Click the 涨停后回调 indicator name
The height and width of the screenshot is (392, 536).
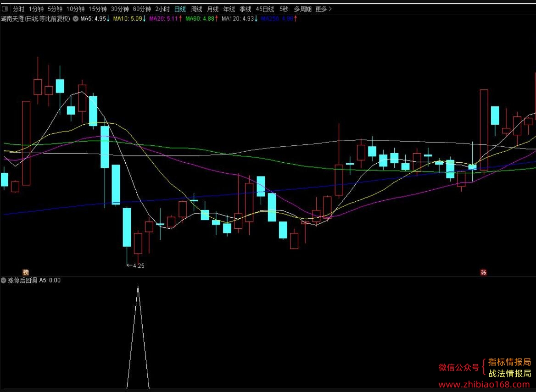click(x=22, y=280)
